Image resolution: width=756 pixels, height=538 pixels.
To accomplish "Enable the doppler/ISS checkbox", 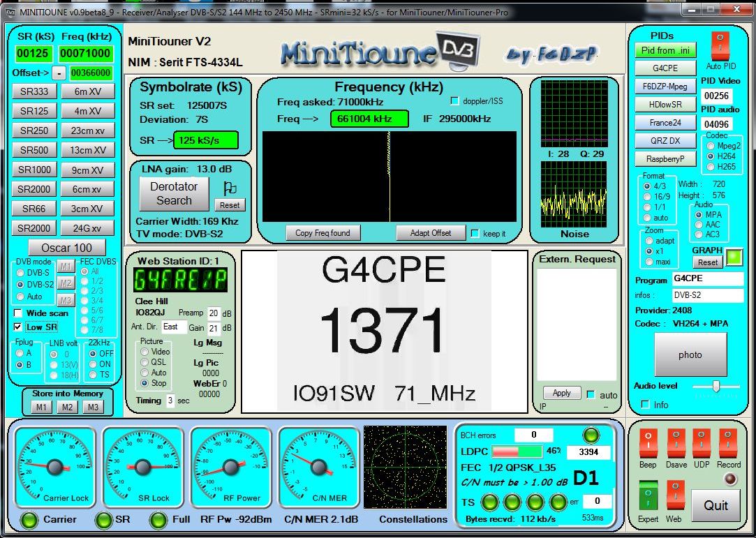I will click(454, 100).
